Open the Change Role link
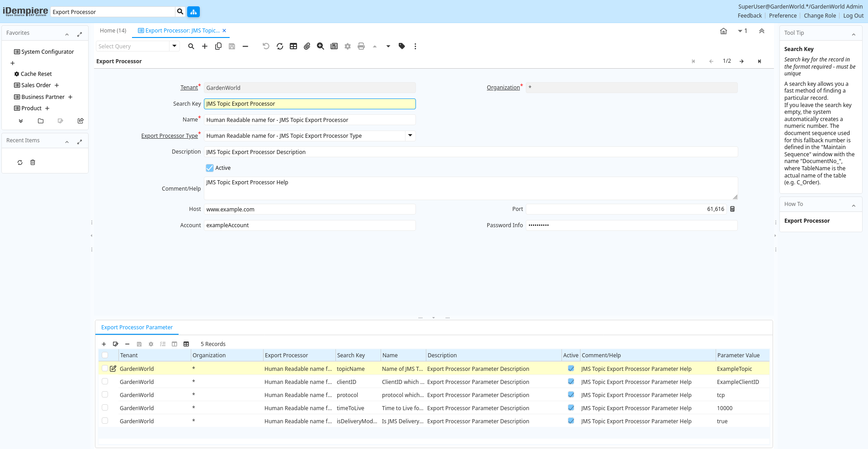 pos(820,16)
